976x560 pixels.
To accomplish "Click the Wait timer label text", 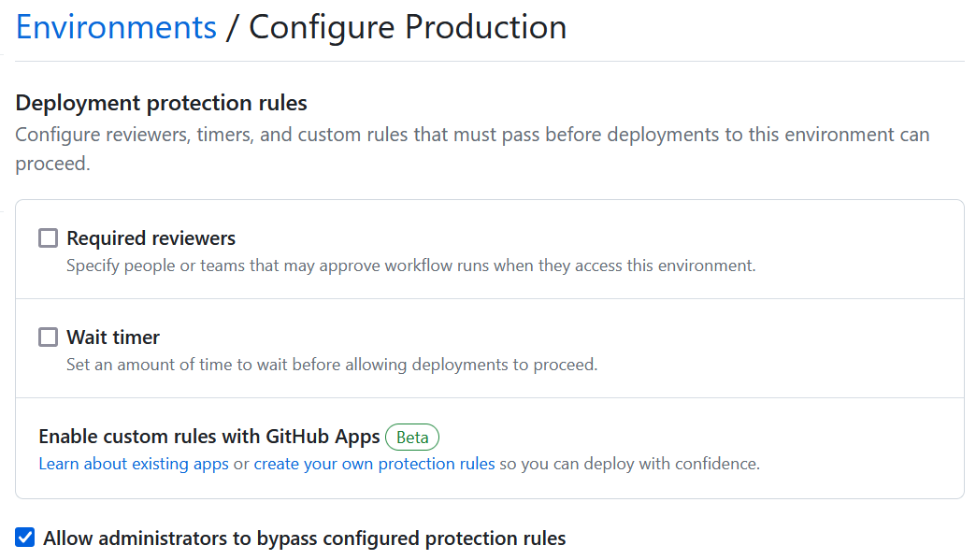I will (x=113, y=337).
